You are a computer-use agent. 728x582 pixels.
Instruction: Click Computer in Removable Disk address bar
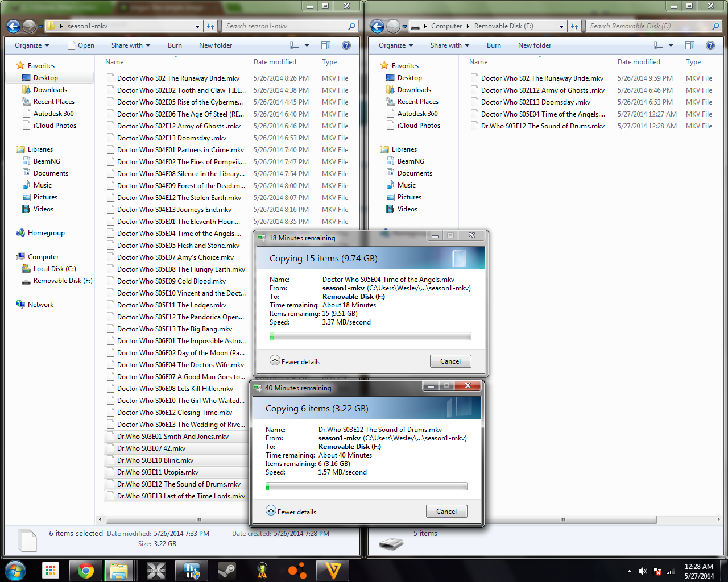[446, 26]
